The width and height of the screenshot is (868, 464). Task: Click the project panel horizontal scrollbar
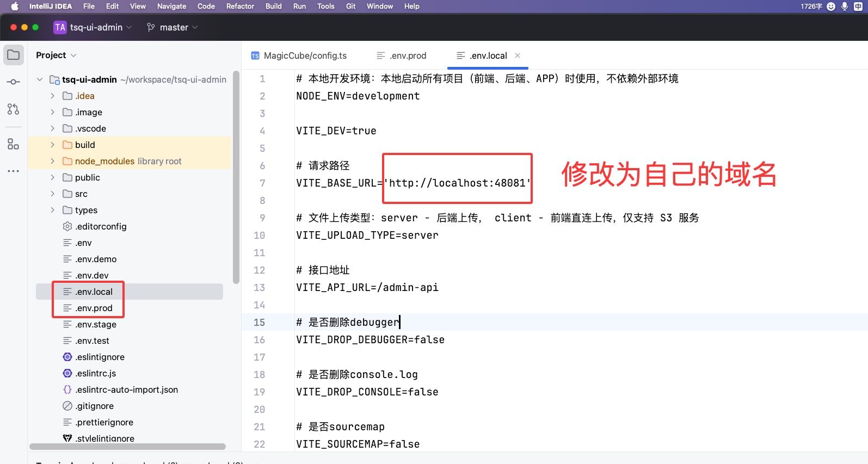pyautogui.click(x=127, y=447)
